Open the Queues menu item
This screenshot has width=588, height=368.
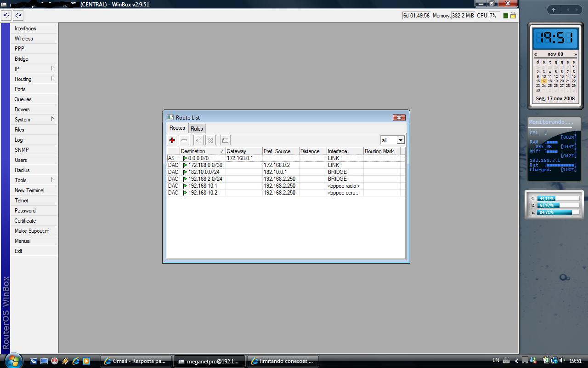tap(34, 99)
